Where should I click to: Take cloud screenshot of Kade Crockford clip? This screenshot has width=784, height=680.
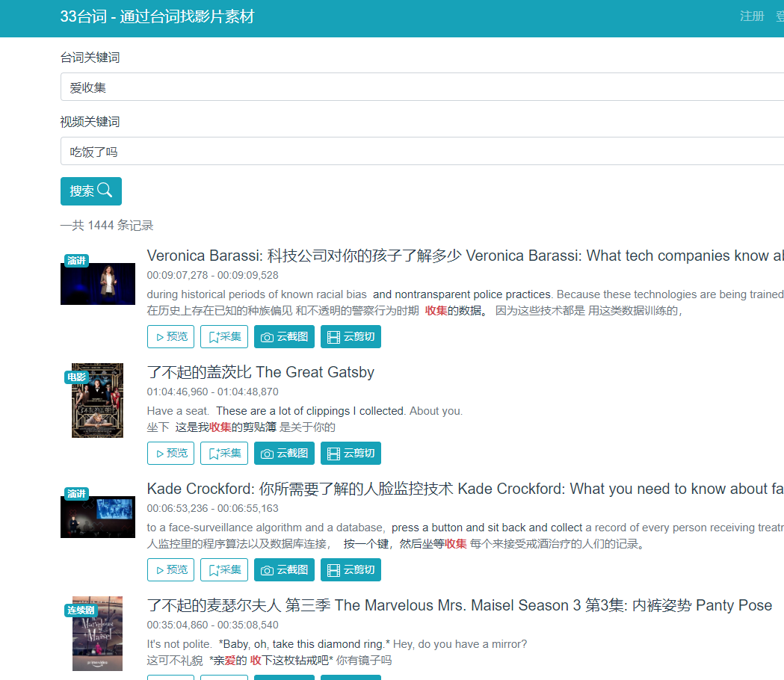(x=284, y=570)
